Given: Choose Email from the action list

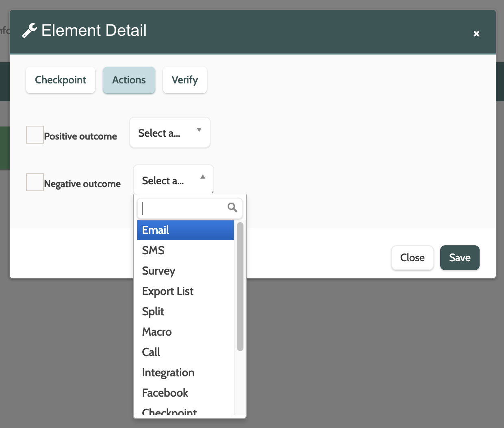Looking at the screenshot, I should pyautogui.click(x=185, y=230).
